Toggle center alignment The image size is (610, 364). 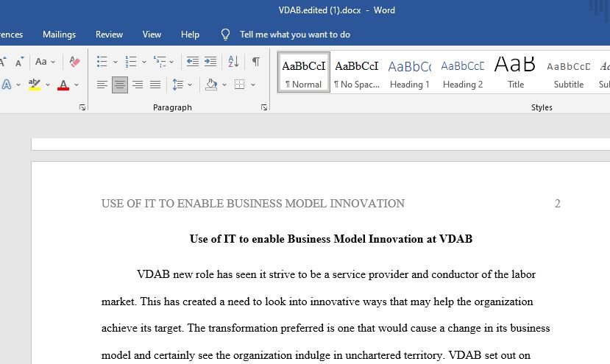click(120, 85)
